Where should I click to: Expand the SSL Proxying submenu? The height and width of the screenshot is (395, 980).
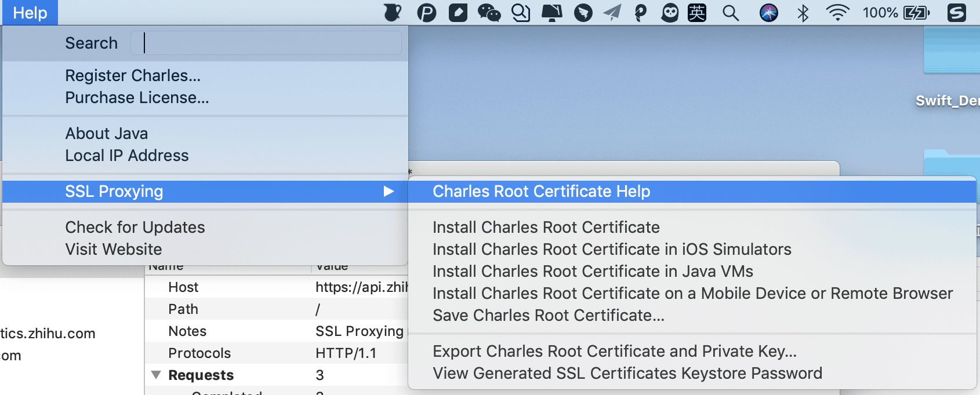(x=205, y=192)
